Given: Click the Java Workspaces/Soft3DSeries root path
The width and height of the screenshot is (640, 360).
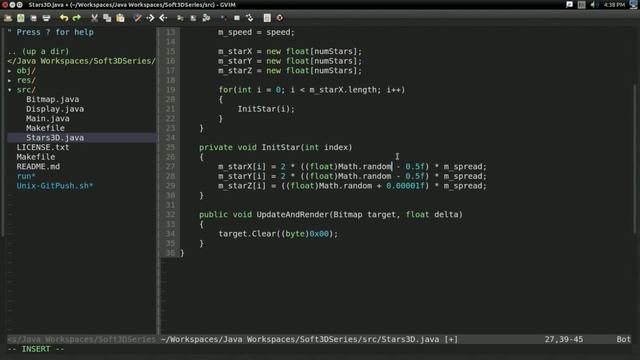Looking at the screenshot, I should pyautogui.click(x=82, y=61).
